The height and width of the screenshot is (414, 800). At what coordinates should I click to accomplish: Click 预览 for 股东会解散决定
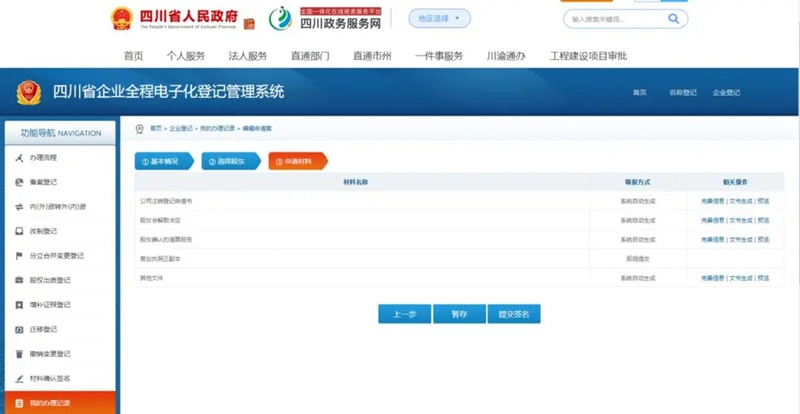763,221
